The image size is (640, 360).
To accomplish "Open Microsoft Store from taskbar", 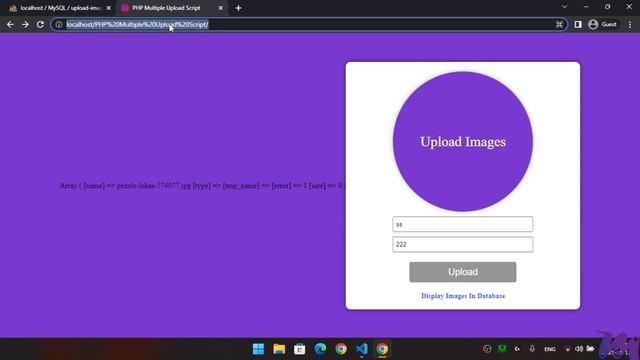I will coord(300,349).
